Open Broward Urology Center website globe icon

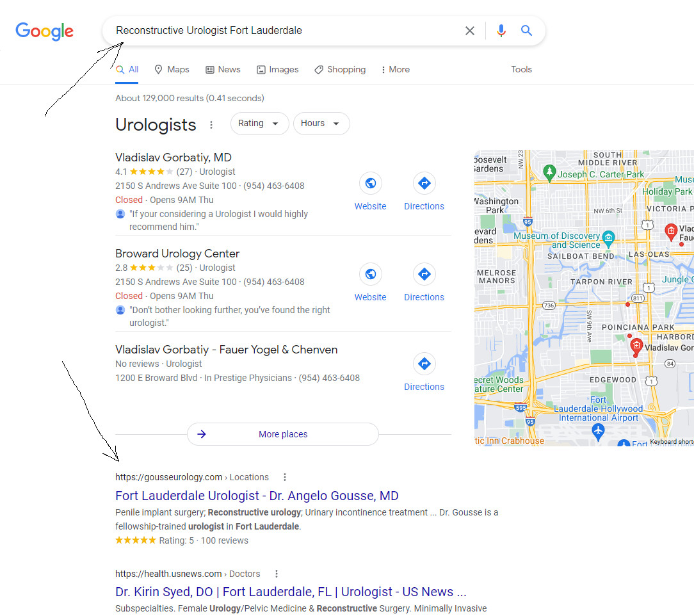tap(370, 275)
